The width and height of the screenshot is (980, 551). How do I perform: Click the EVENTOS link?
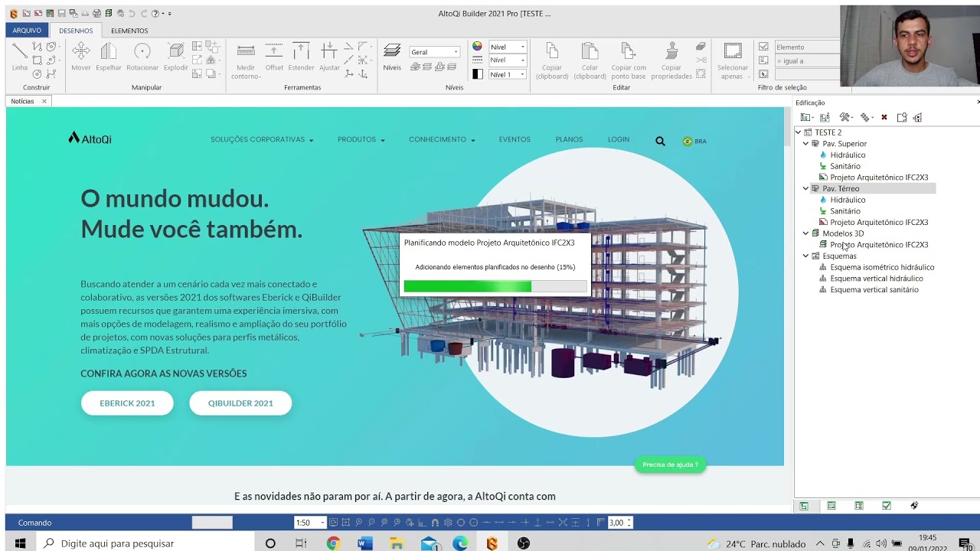pyautogui.click(x=514, y=140)
